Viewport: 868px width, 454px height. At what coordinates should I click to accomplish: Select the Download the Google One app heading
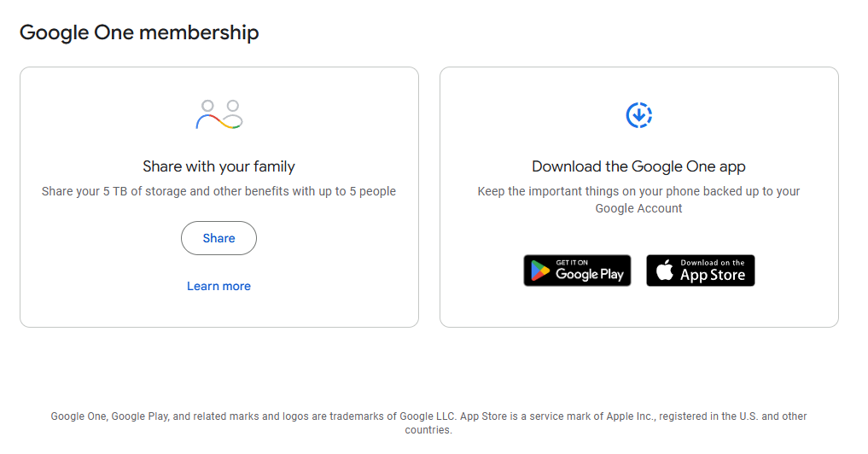[x=638, y=166]
